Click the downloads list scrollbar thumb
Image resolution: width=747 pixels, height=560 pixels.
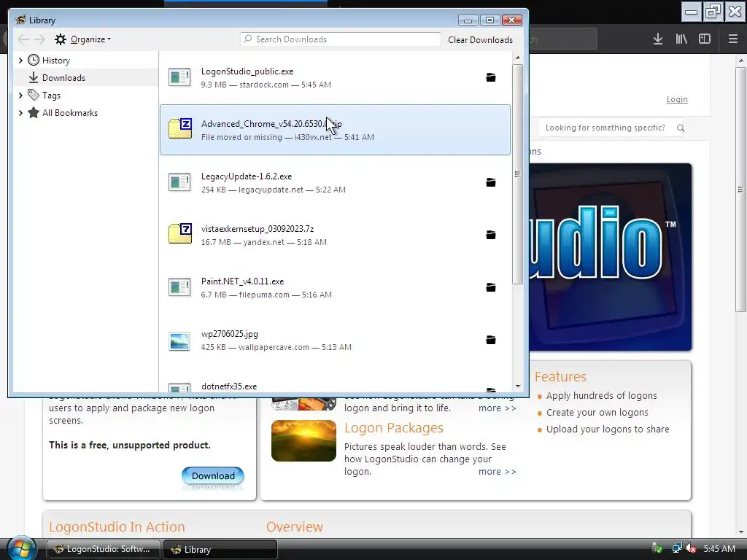(x=517, y=174)
